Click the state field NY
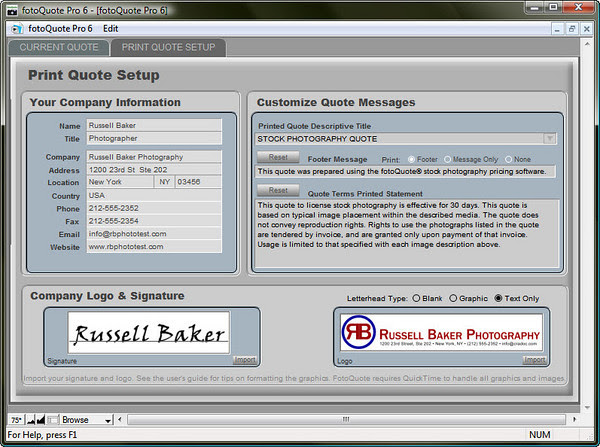Screen dimensions: 600x447 point(165,182)
